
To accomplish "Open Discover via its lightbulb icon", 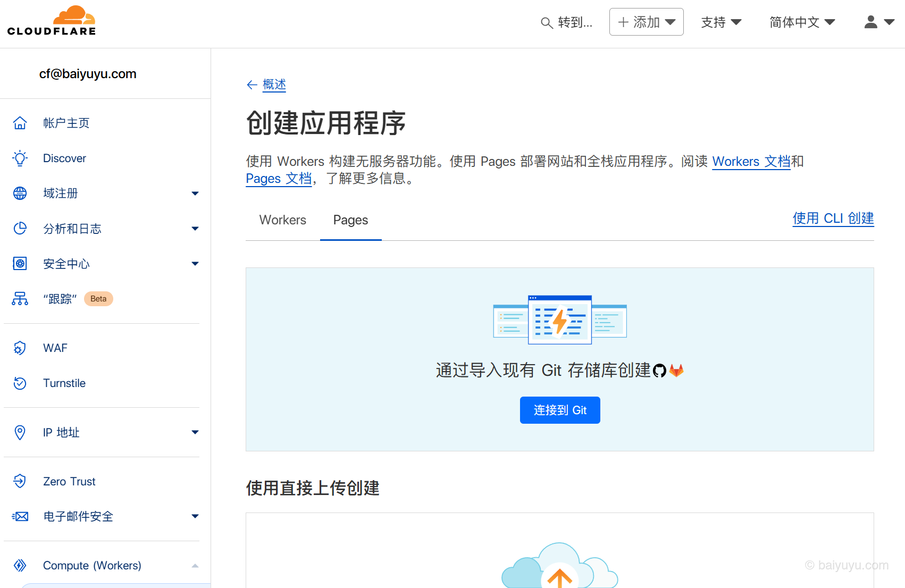I will [x=20, y=158].
